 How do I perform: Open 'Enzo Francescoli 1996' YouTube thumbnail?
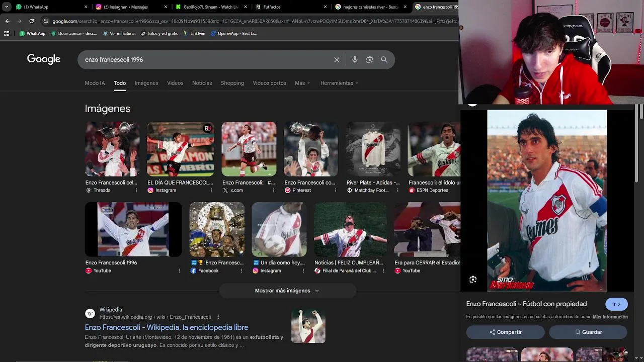tap(133, 229)
